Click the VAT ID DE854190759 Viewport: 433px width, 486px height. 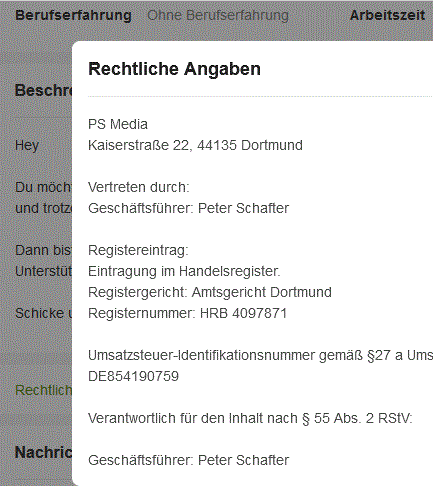tap(133, 376)
